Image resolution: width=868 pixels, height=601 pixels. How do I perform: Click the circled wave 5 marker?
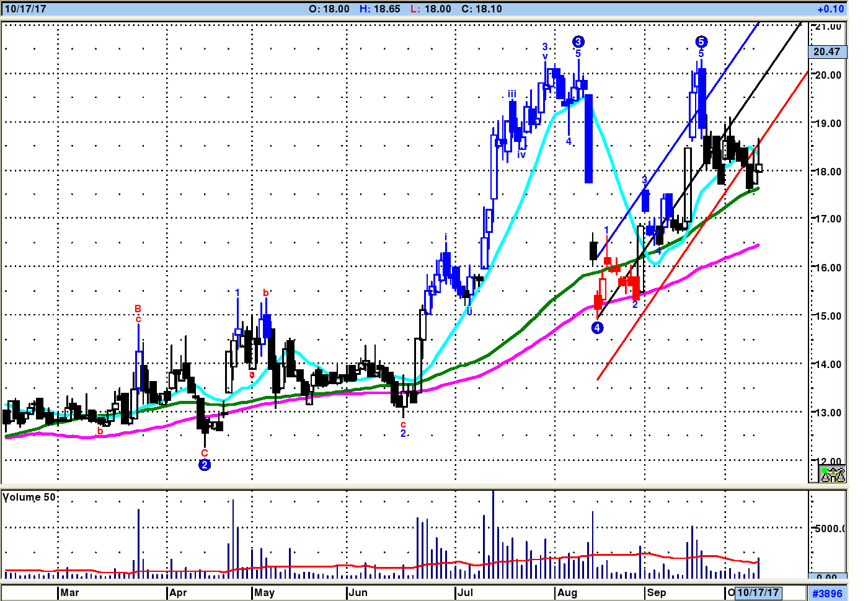point(701,42)
